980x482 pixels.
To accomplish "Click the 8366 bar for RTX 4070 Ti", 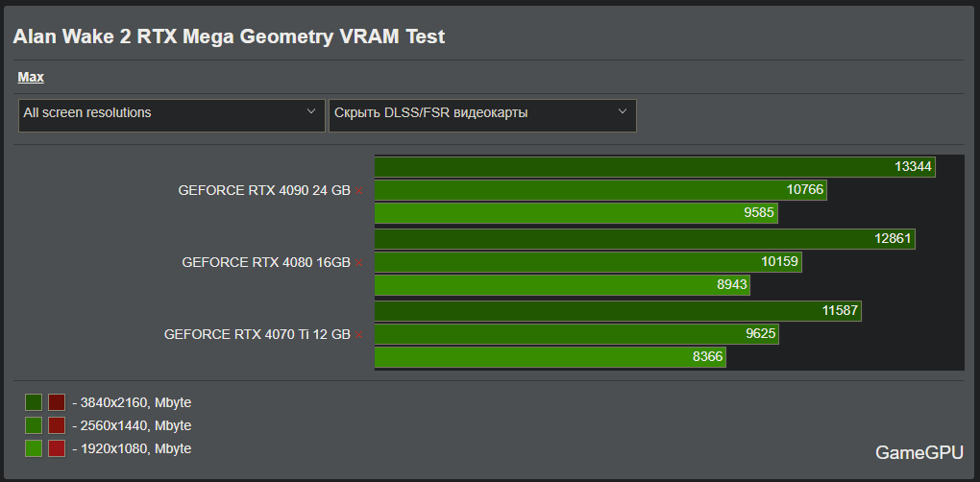I will point(550,357).
